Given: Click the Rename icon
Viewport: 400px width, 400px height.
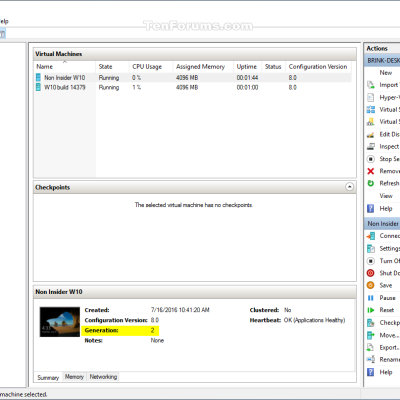Looking at the screenshot, I should [371, 359].
